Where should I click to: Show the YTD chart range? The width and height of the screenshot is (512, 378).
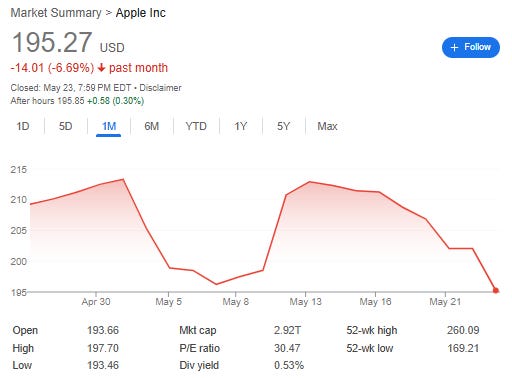click(196, 126)
